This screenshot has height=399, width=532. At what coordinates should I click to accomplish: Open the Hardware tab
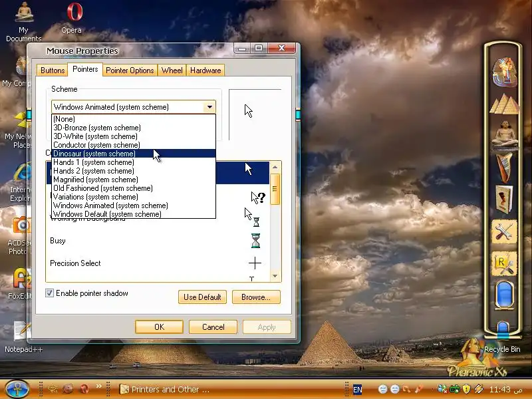pyautogui.click(x=205, y=70)
